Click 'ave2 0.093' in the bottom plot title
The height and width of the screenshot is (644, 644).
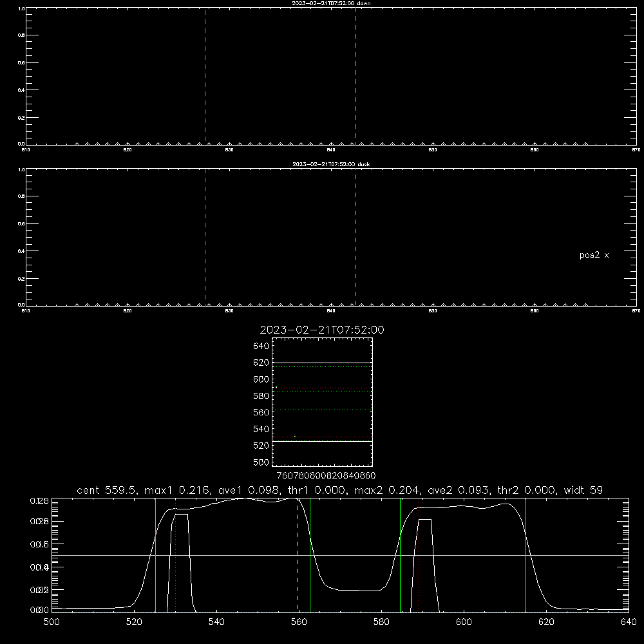pos(458,490)
